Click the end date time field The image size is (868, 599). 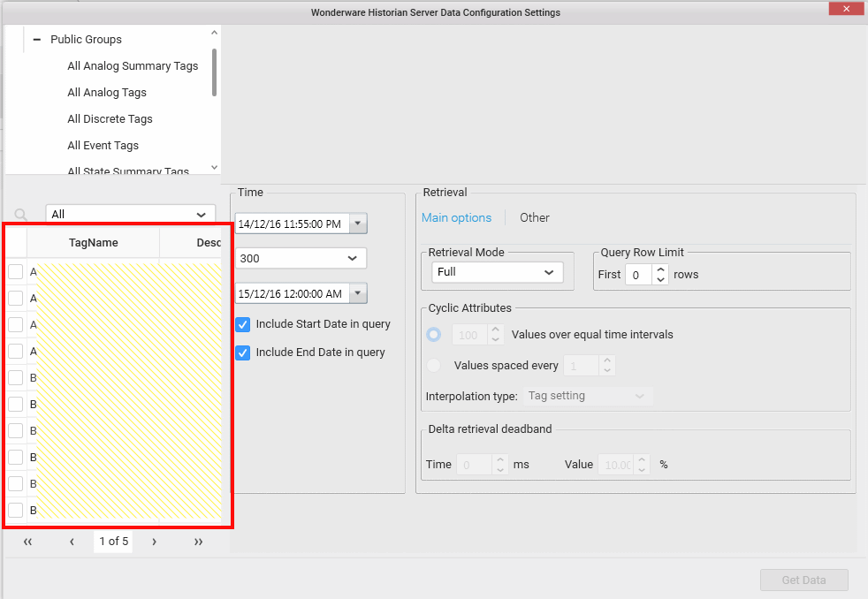pos(293,293)
